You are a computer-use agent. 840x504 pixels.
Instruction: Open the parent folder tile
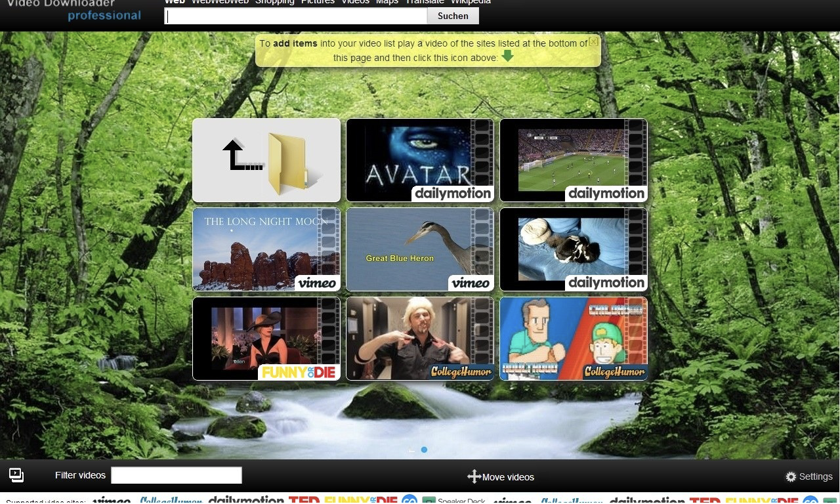(x=266, y=160)
